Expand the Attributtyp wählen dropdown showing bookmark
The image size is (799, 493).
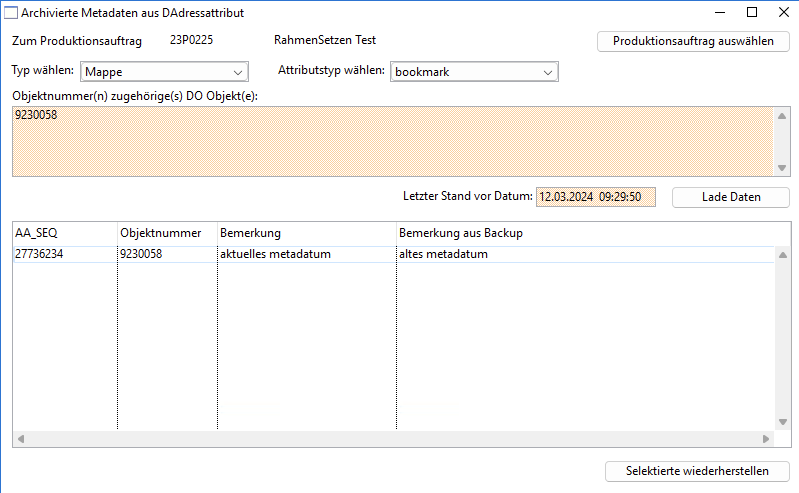[x=474, y=72]
